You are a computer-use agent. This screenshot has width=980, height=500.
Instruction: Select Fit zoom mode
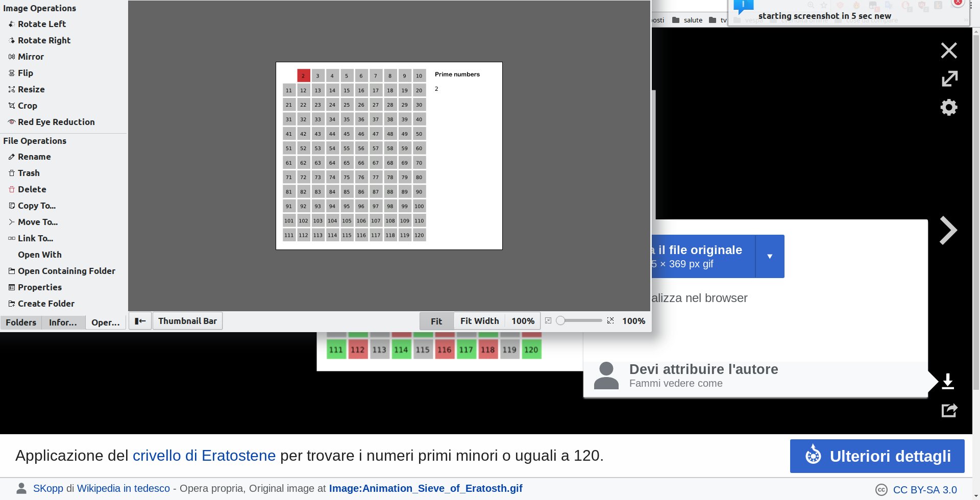436,321
